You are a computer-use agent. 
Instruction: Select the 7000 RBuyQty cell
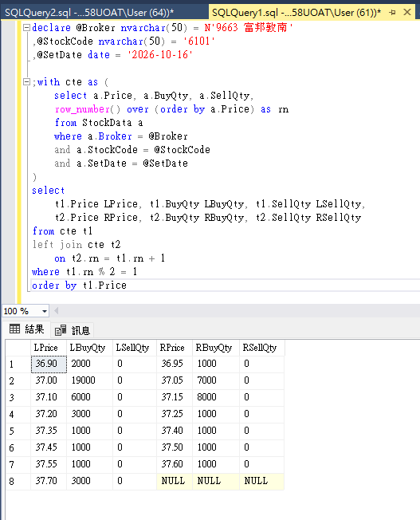216,380
